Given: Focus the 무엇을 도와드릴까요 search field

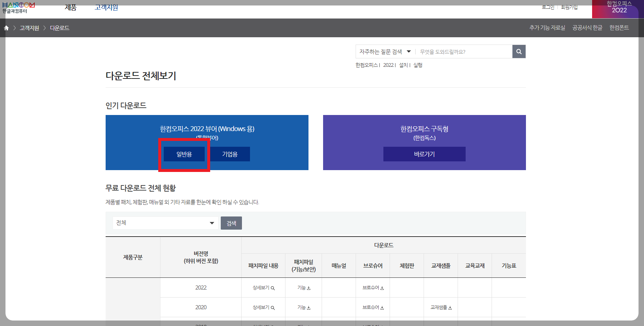Looking at the screenshot, I should click(464, 52).
